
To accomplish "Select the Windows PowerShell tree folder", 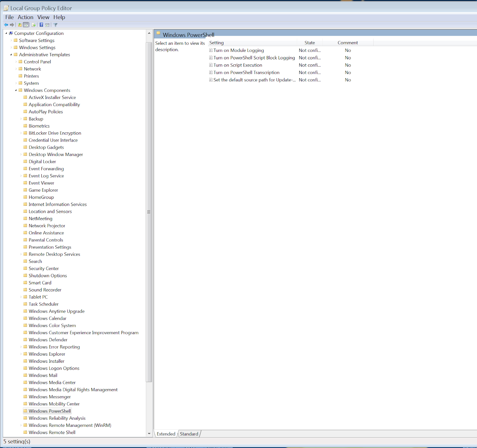I will [x=50, y=411].
